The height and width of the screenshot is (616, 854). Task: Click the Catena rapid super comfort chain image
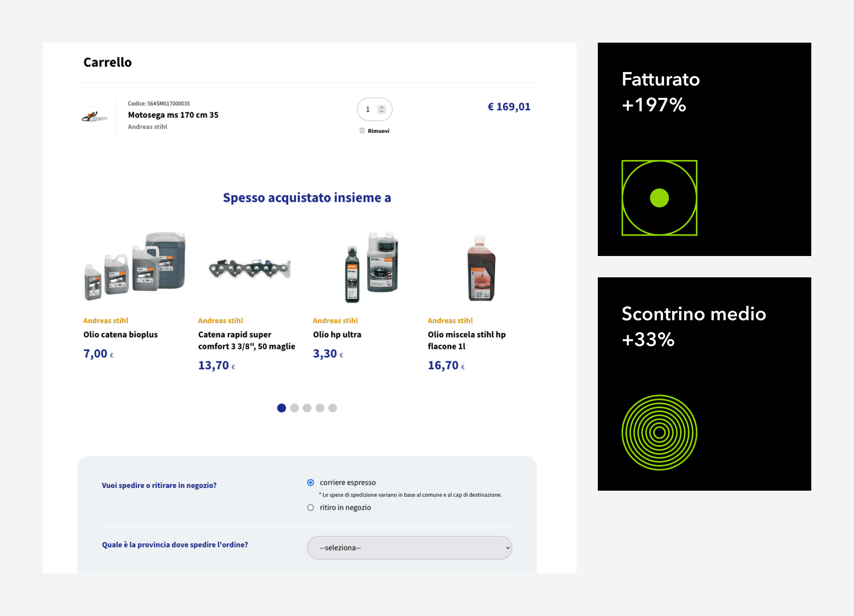click(250, 268)
